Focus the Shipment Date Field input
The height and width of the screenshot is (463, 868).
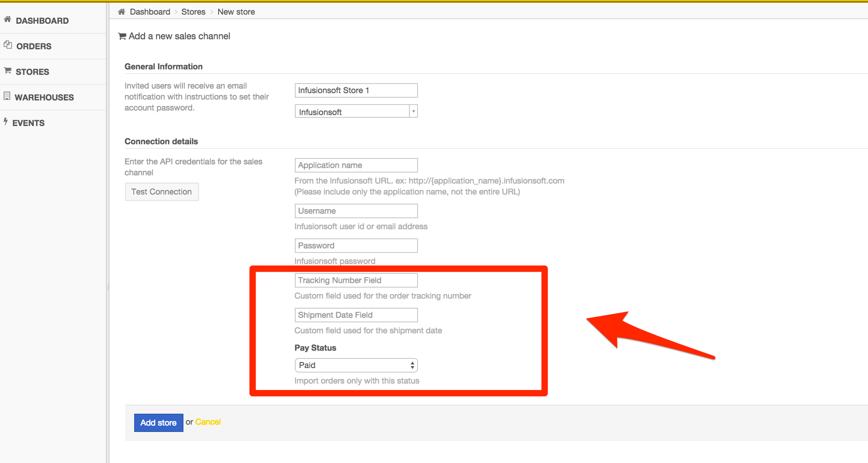[356, 315]
